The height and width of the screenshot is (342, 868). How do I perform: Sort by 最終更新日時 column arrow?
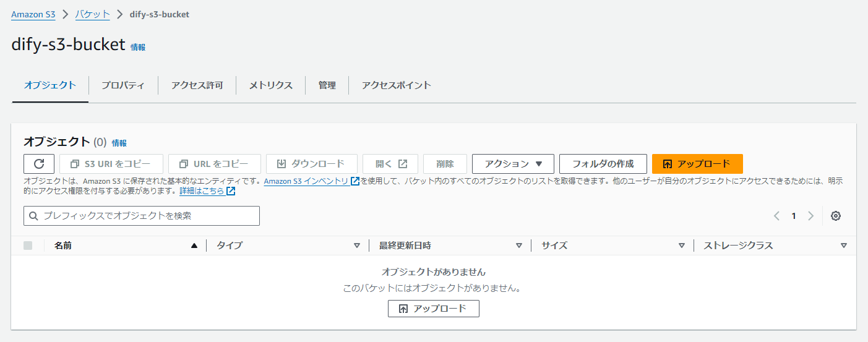pyautogui.click(x=519, y=246)
